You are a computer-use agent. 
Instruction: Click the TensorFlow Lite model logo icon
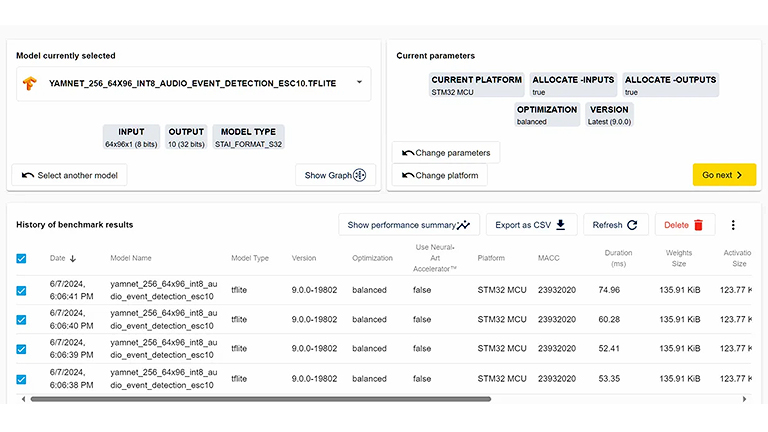[x=30, y=83]
